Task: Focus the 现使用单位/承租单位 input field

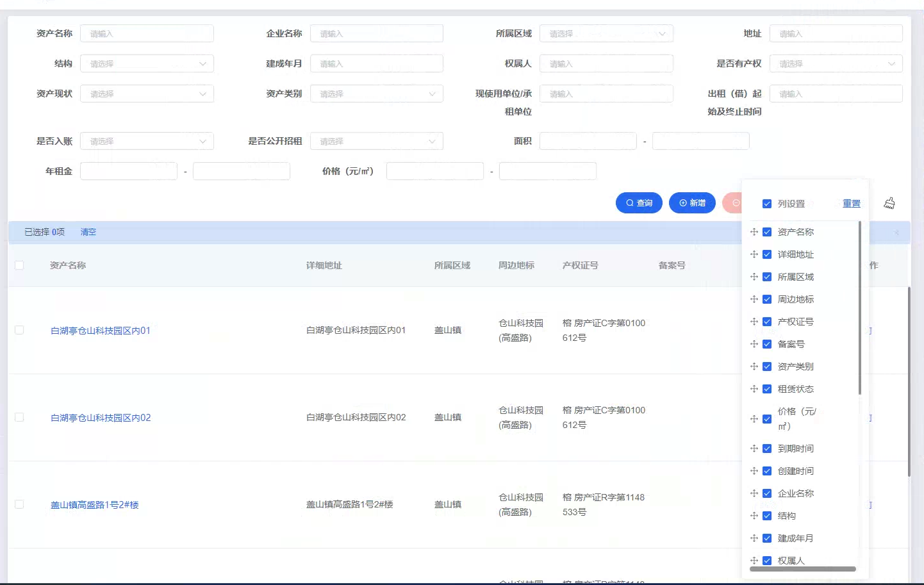Action: [606, 94]
